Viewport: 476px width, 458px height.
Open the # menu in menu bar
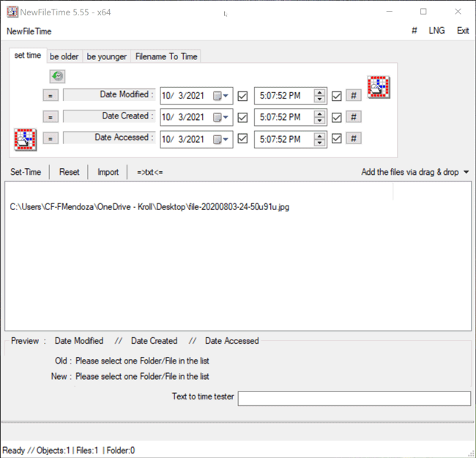coord(414,31)
